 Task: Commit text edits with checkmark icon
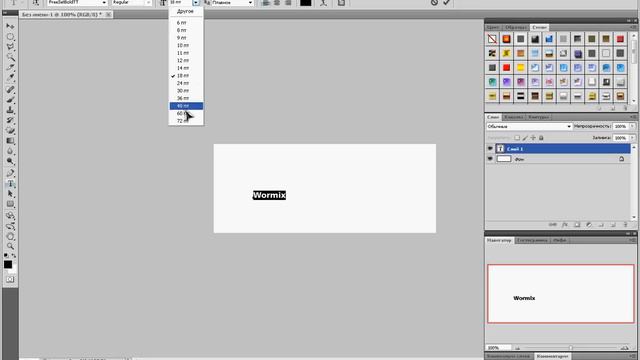pos(447,2)
